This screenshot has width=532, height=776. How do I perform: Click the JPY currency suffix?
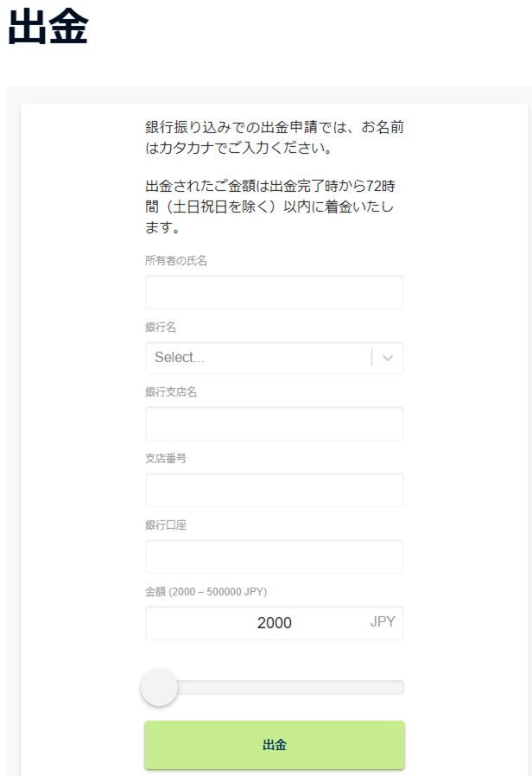click(x=383, y=621)
